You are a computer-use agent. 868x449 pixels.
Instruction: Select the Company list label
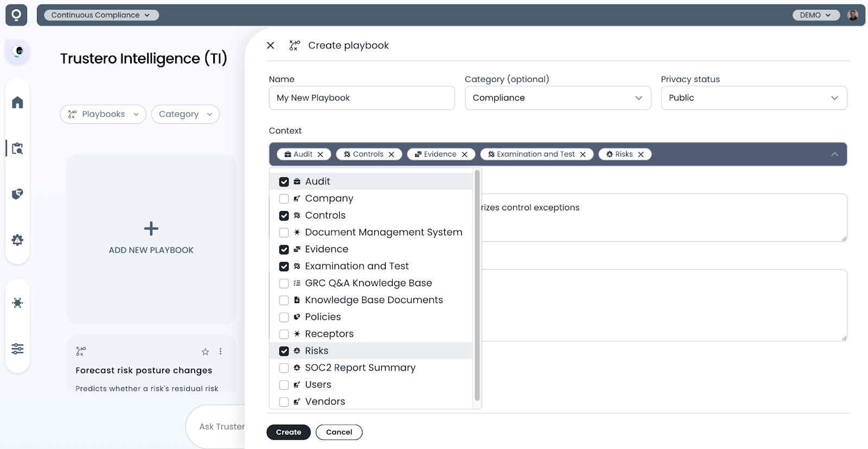[x=329, y=198]
